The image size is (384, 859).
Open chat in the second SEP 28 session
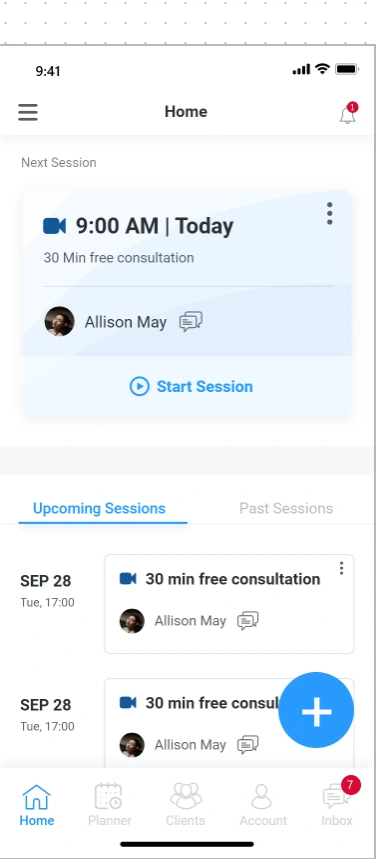tap(248, 745)
